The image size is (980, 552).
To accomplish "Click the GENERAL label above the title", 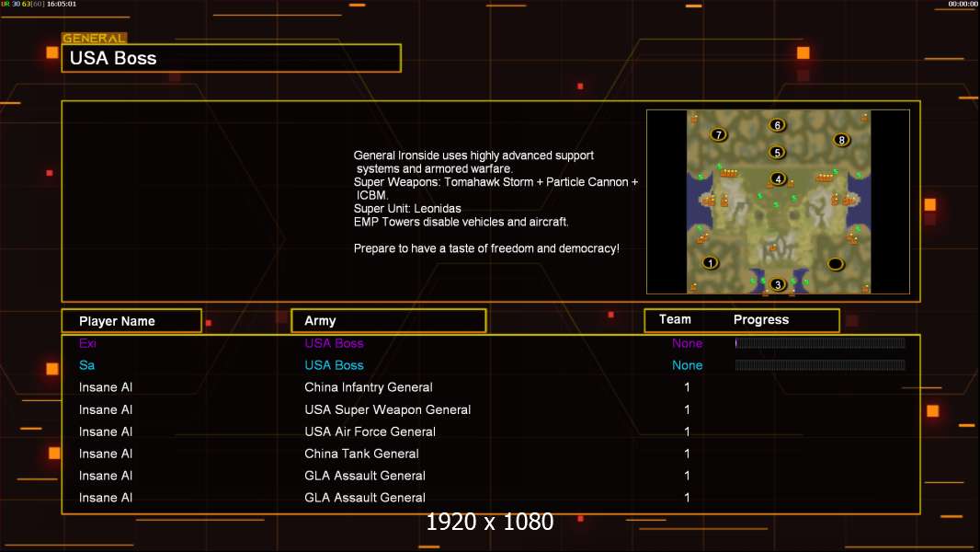I will pyautogui.click(x=94, y=38).
